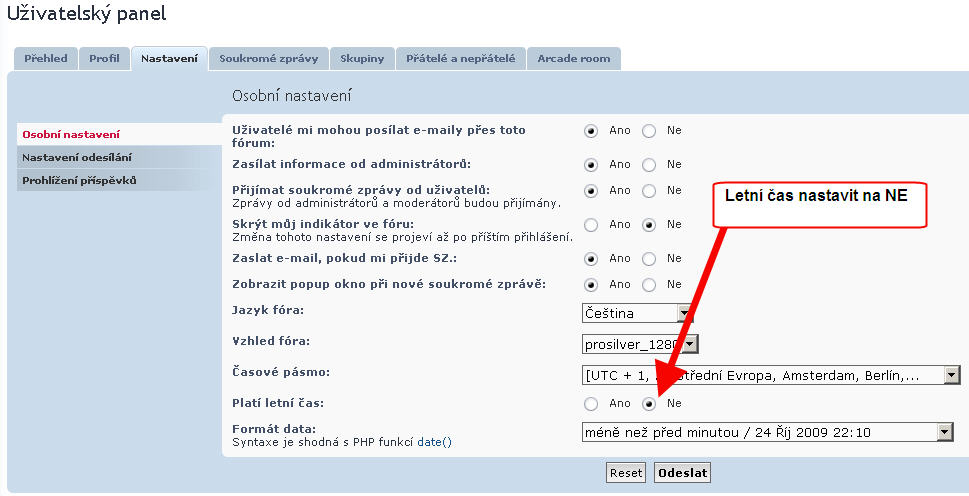Screen dimensions: 969x496
Task: Follow the date() PHP function link
Action: (435, 441)
